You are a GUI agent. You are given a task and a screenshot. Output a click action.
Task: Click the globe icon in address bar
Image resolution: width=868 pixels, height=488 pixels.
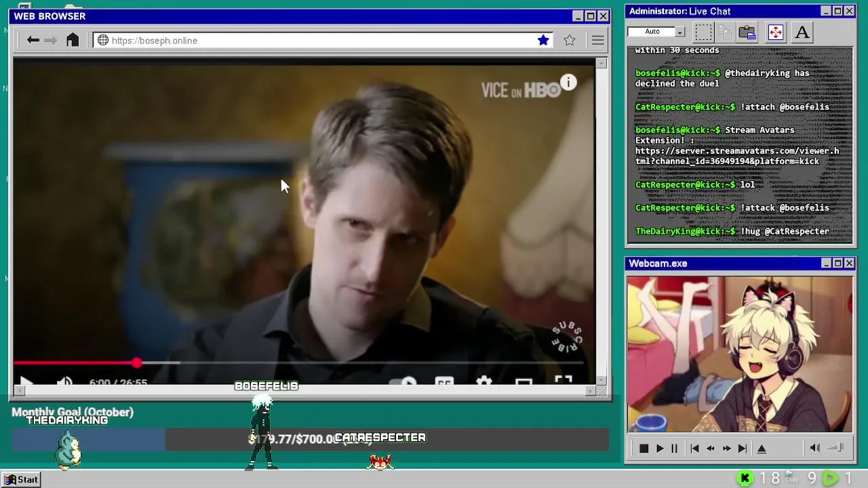(103, 40)
